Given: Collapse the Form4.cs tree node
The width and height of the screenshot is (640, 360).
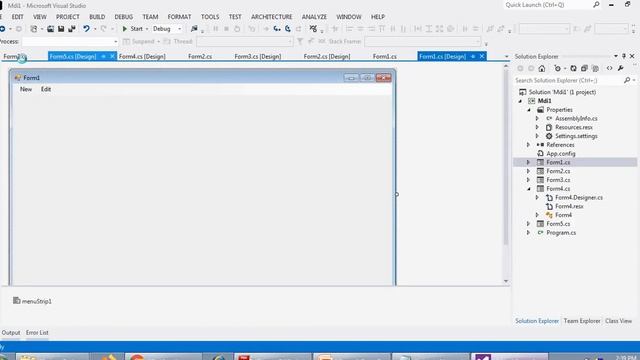Looking at the screenshot, I should click(529, 189).
